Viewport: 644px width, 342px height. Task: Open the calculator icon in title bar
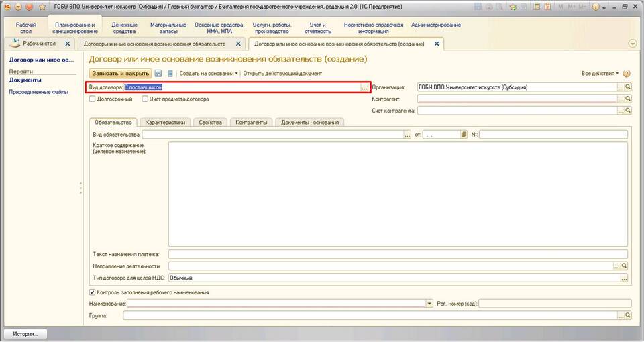click(537, 7)
